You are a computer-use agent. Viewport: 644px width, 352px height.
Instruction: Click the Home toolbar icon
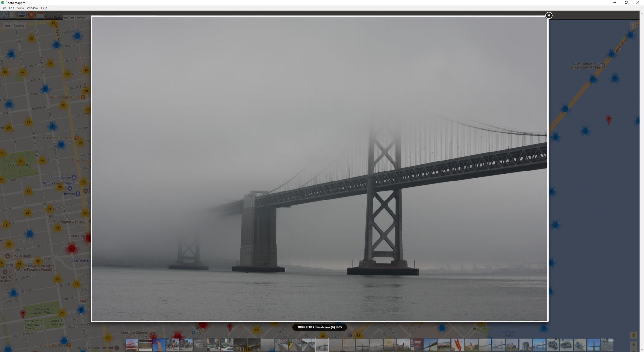[x=4, y=15]
